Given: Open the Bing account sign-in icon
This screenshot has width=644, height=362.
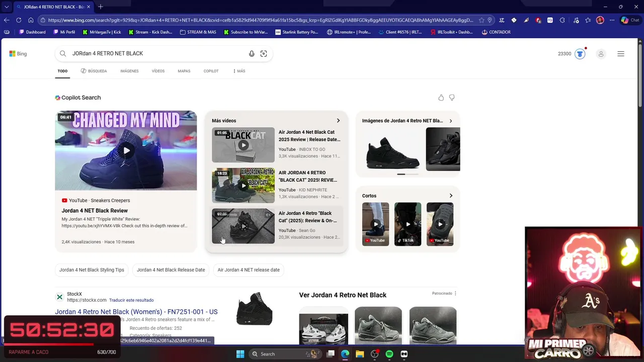Looking at the screenshot, I should click(601, 54).
